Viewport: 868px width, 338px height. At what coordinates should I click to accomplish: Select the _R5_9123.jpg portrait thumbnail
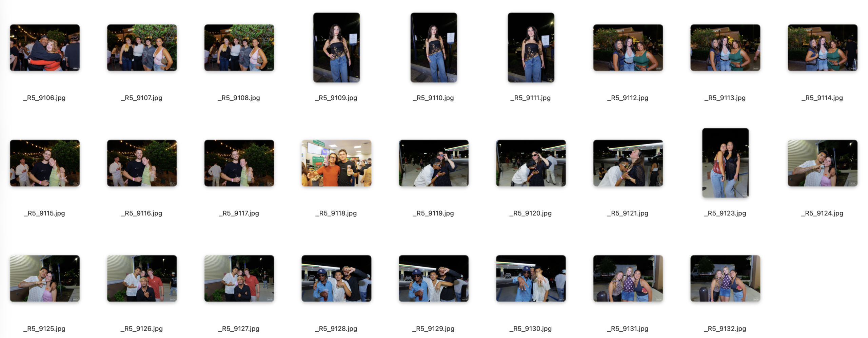pos(726,163)
